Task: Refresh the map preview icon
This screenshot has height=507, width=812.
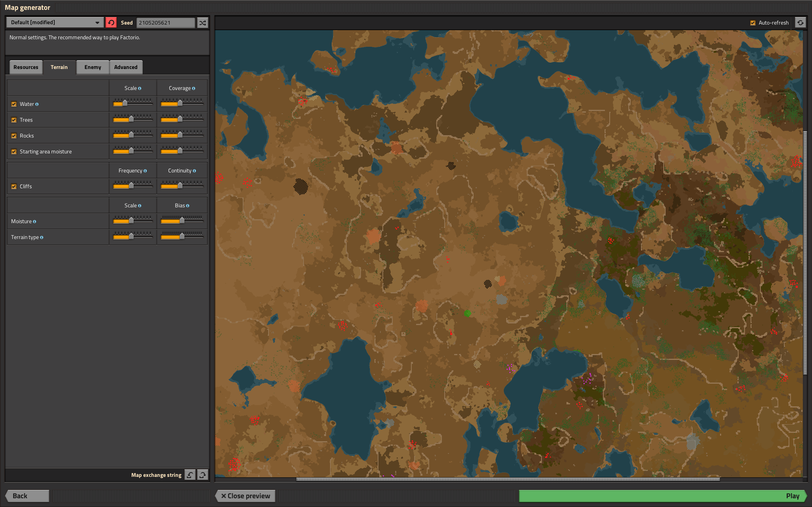Action: click(800, 23)
